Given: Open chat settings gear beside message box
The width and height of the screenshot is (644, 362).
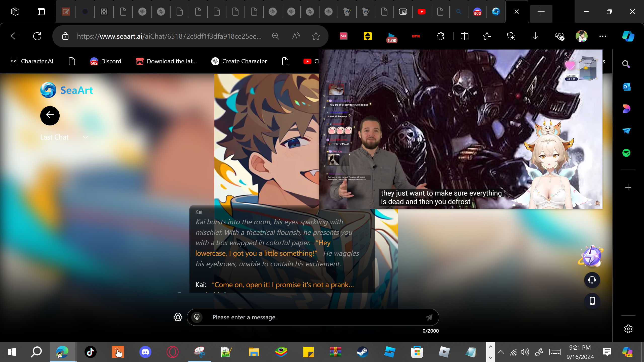Looking at the screenshot, I should [x=178, y=317].
